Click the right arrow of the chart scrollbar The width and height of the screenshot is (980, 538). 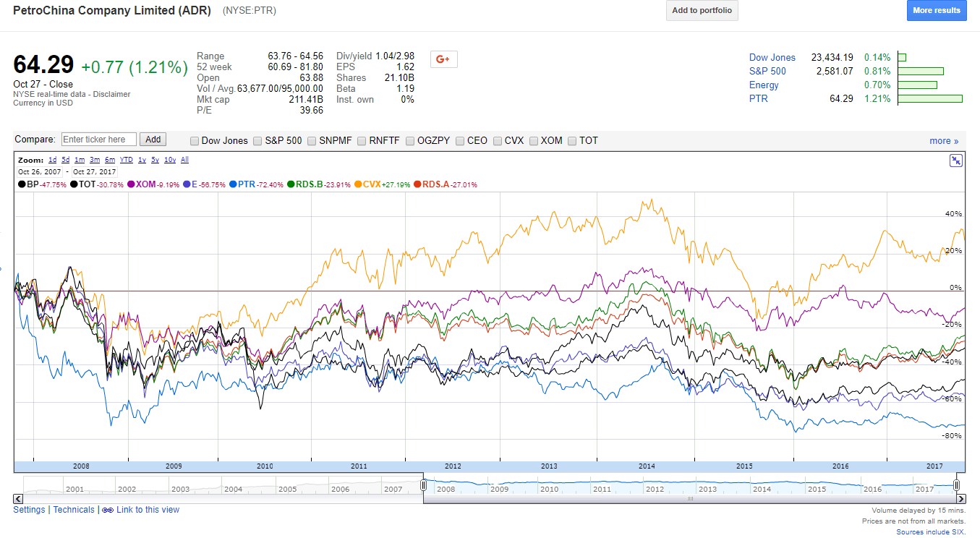pyautogui.click(x=961, y=498)
